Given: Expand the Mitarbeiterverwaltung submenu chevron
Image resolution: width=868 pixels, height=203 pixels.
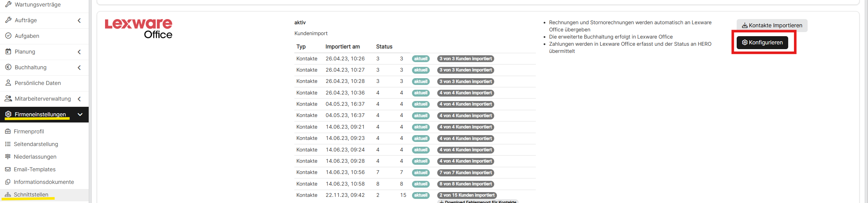Looking at the screenshot, I should [79, 99].
